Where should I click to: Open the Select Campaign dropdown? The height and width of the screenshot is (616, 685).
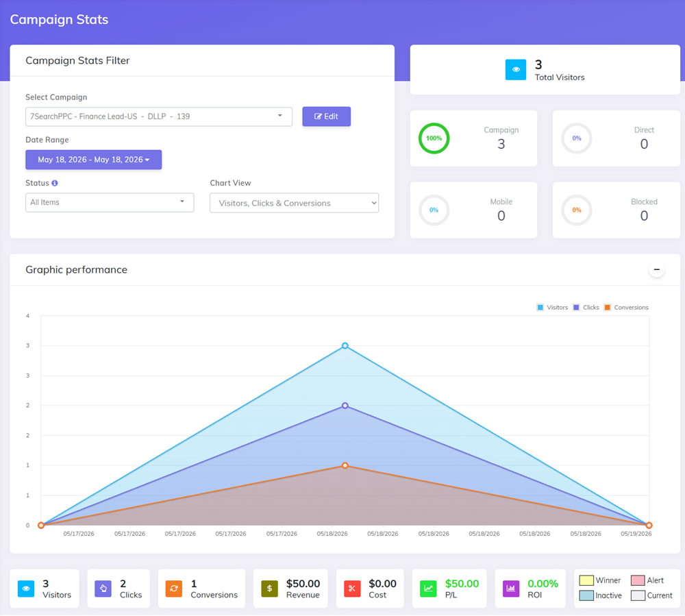(159, 116)
